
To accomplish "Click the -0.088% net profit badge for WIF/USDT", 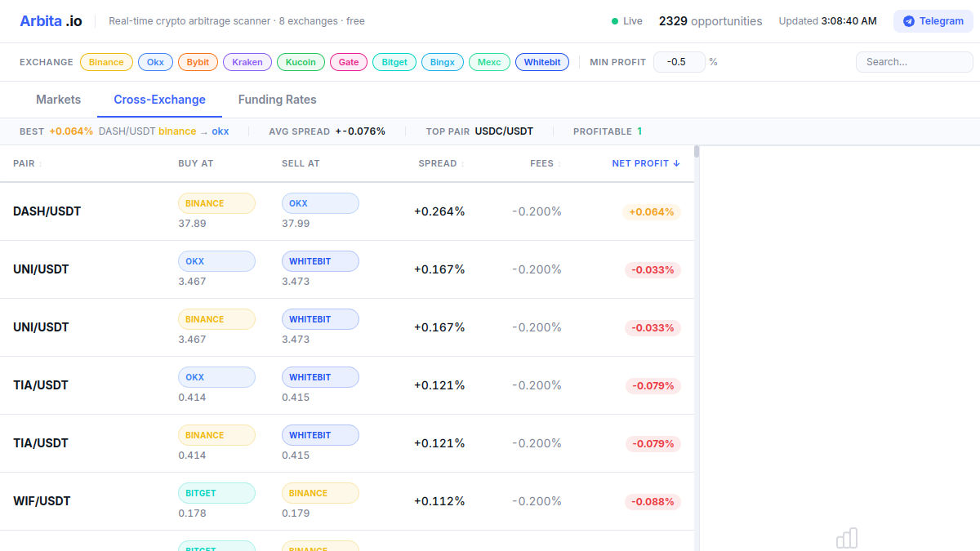I will 653,502.
